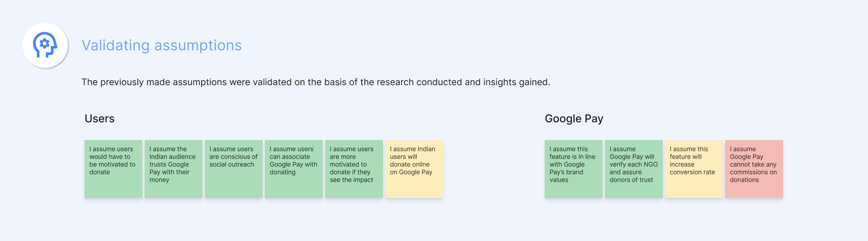Click the 'associate Google Pay with donating' note
Screen dimensions: 868x241
[294, 169]
